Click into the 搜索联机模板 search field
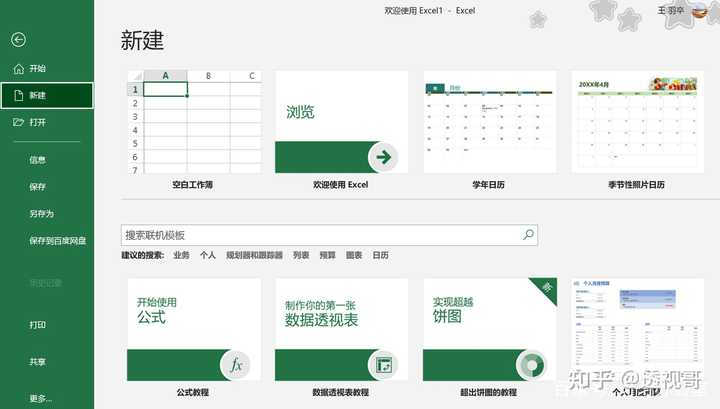 click(x=329, y=235)
